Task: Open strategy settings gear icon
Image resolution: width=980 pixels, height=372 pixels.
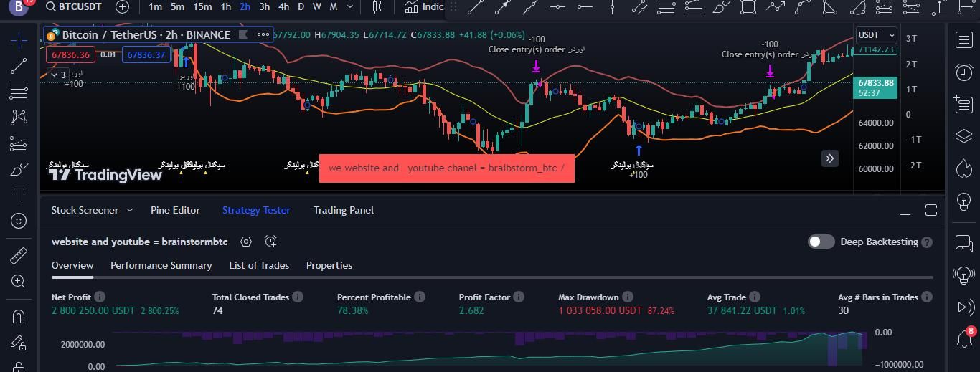Action: pos(246,242)
